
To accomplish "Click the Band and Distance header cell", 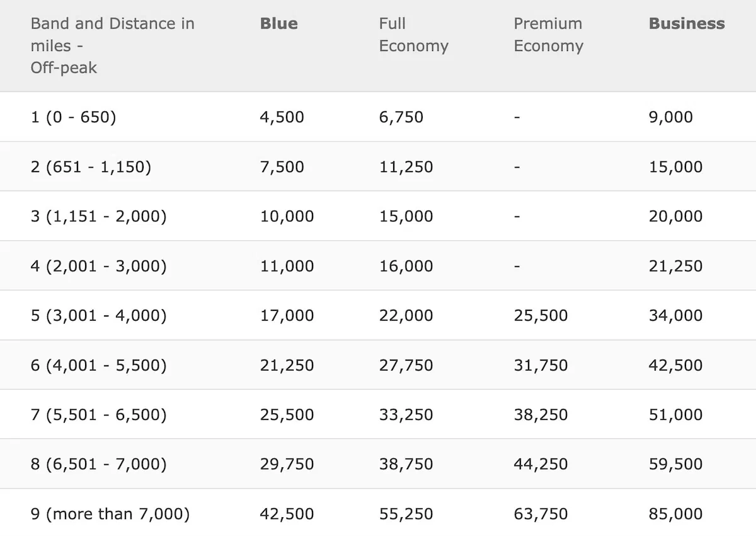I will pos(112,45).
